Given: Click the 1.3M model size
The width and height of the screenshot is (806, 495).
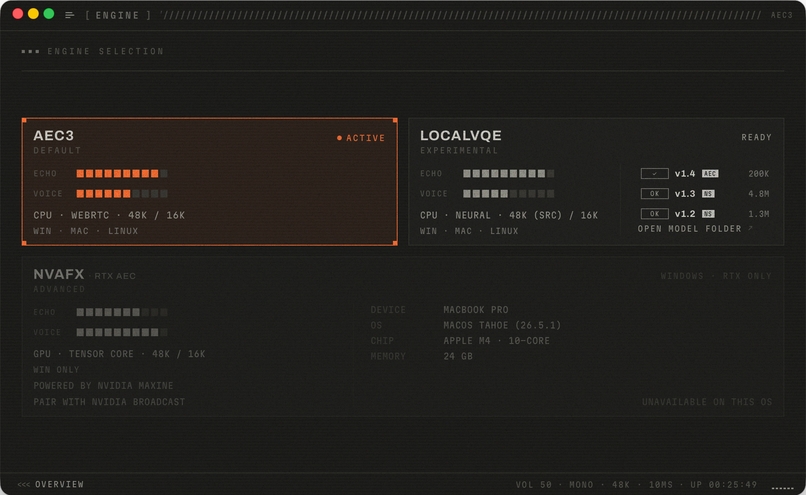Looking at the screenshot, I should (759, 214).
